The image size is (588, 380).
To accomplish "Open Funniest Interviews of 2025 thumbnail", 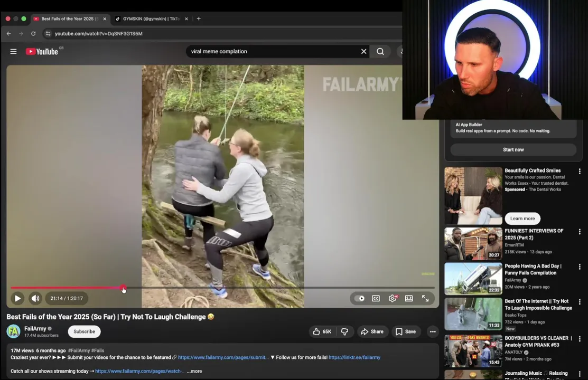I will coord(473,244).
